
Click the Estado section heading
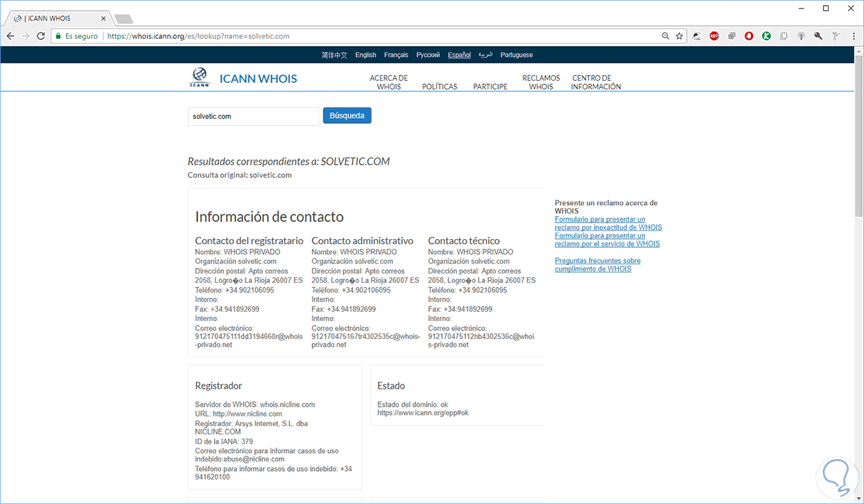(391, 386)
